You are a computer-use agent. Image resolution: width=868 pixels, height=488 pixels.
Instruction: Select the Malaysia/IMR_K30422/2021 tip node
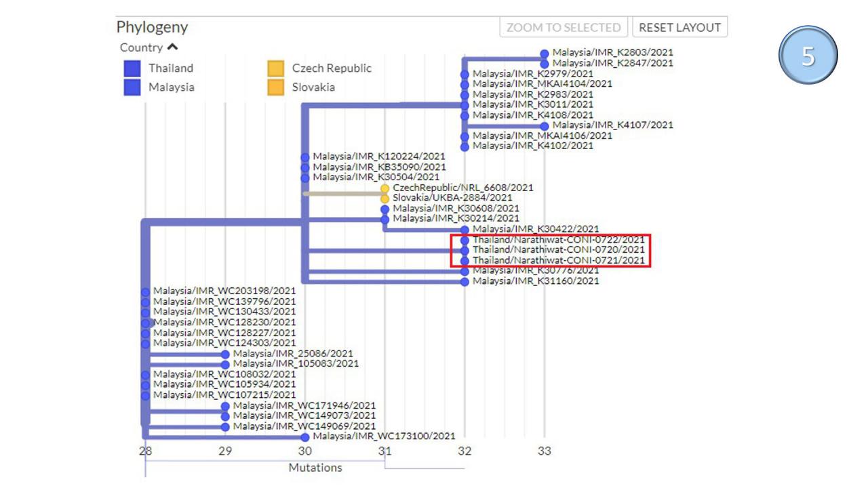coord(465,230)
